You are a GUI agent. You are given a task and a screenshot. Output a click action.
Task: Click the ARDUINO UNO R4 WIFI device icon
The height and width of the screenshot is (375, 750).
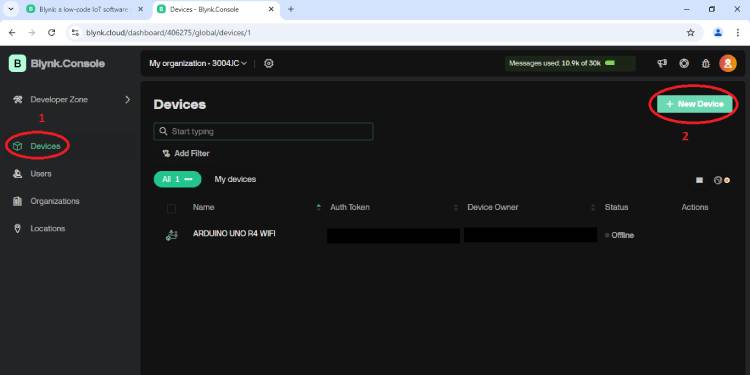171,235
